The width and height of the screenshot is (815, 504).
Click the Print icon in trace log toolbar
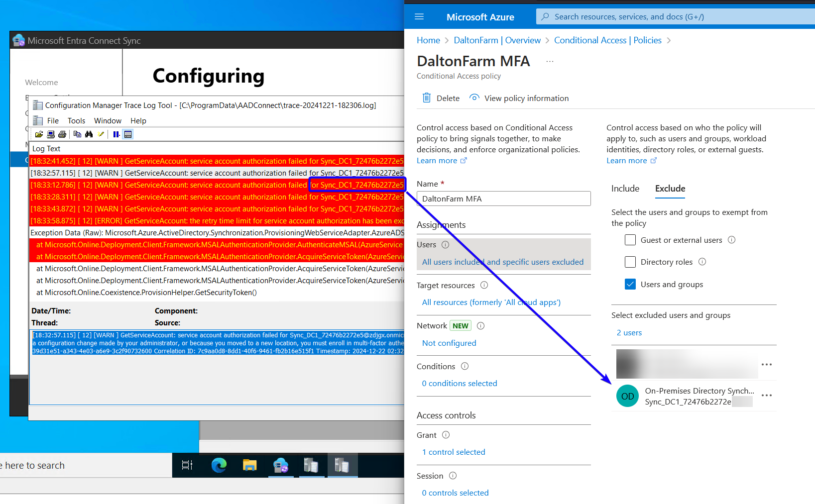coord(62,134)
